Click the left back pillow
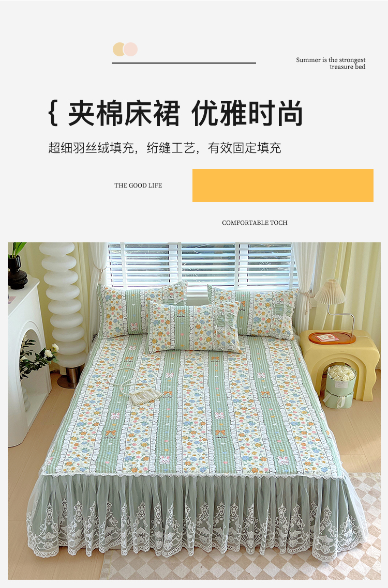388x588 pixels. point(140,308)
